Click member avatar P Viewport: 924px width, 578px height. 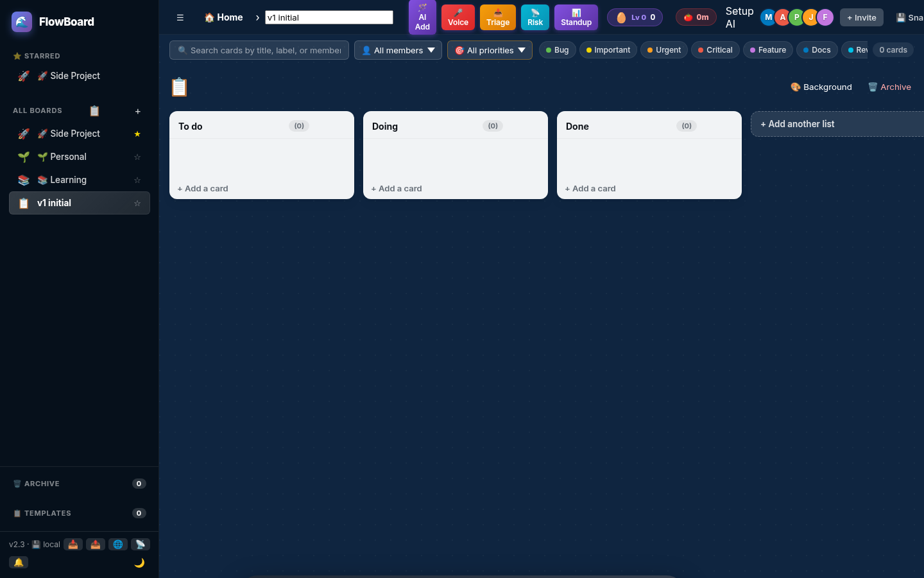(796, 17)
